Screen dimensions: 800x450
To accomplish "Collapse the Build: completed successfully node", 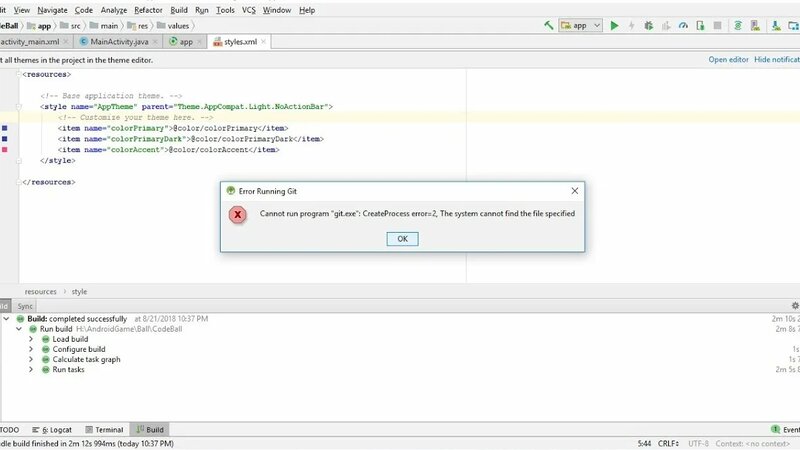I will click(x=6, y=319).
